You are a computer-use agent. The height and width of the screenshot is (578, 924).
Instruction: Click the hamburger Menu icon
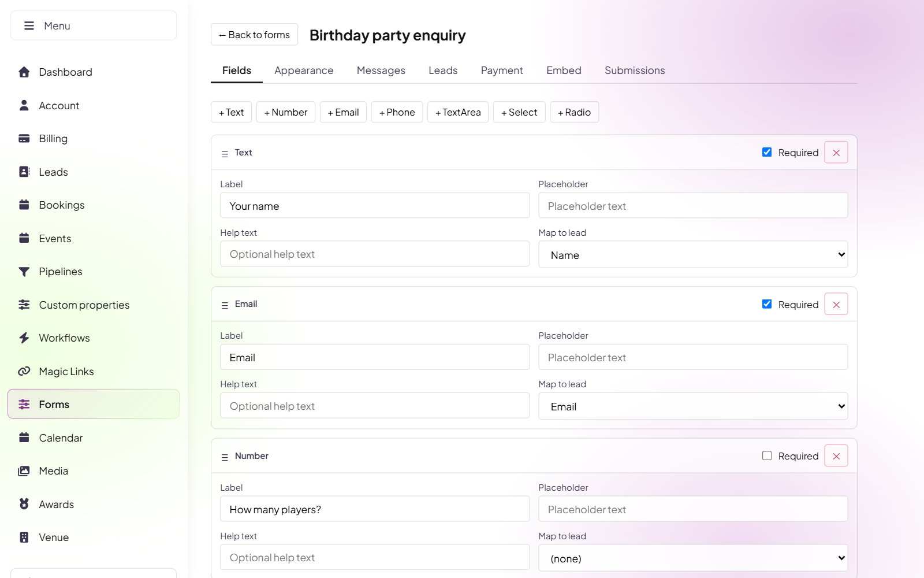coord(29,26)
